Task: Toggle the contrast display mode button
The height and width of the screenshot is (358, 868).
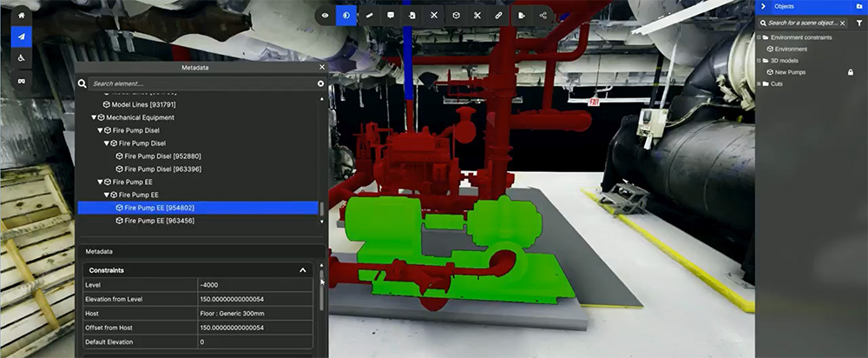Action: pyautogui.click(x=346, y=16)
